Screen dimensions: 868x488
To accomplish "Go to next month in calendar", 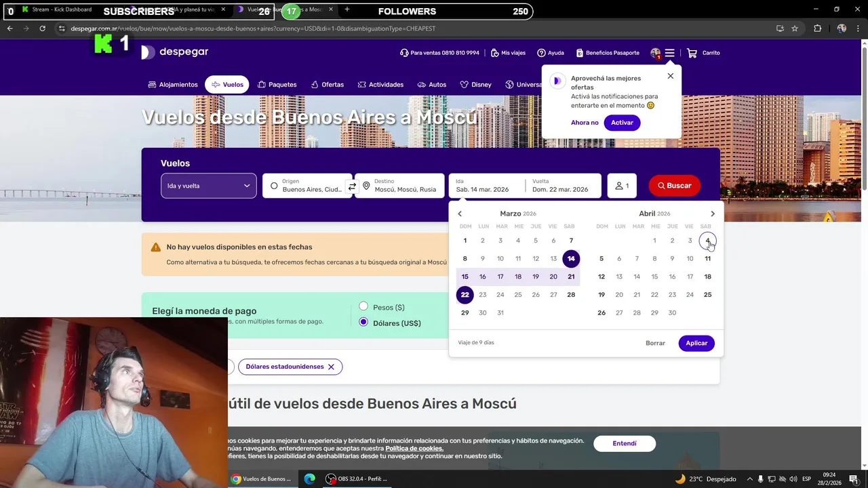I will click(x=712, y=213).
